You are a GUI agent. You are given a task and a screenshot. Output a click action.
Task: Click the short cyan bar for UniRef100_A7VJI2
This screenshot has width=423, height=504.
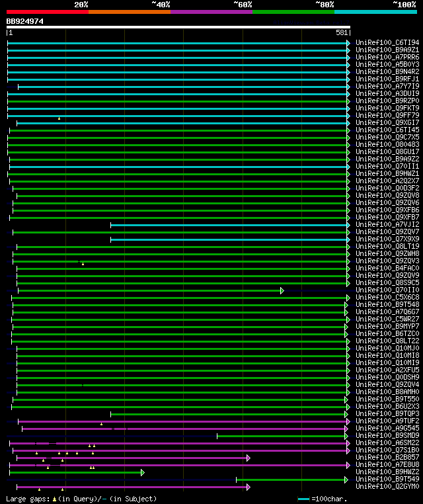point(229,226)
